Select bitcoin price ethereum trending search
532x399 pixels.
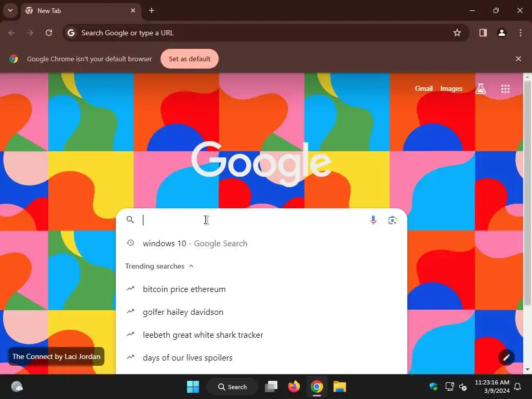[261, 289]
